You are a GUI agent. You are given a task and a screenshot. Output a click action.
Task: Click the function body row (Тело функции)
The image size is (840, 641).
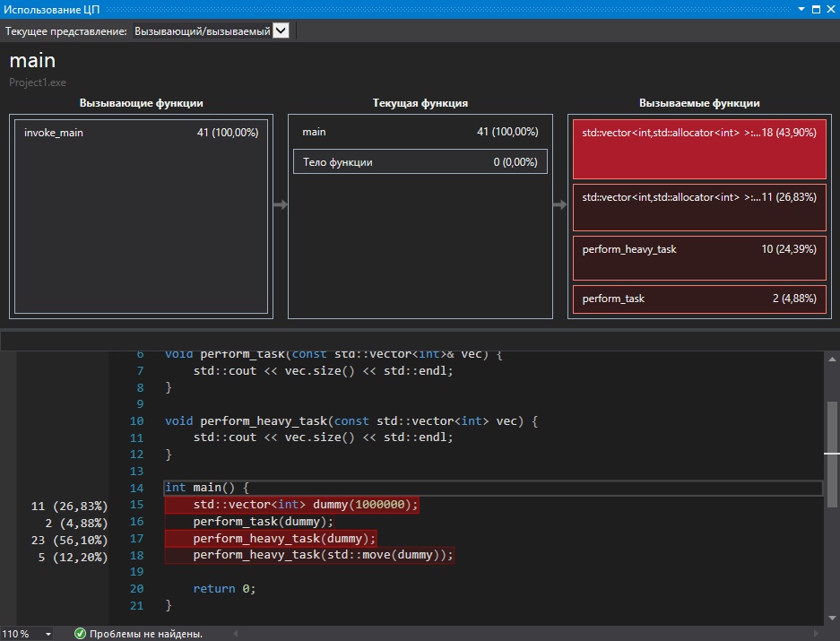click(x=420, y=162)
